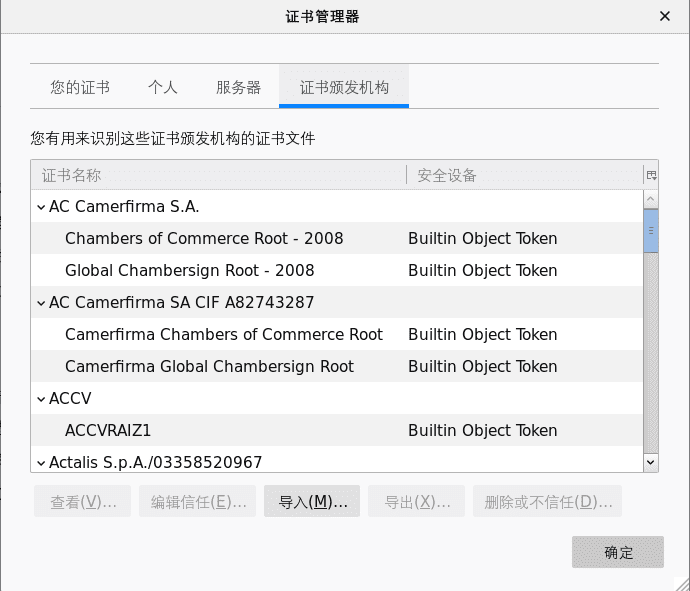
Task: Select Global Chambersign Root - 2008 certificate
Action: [190, 271]
